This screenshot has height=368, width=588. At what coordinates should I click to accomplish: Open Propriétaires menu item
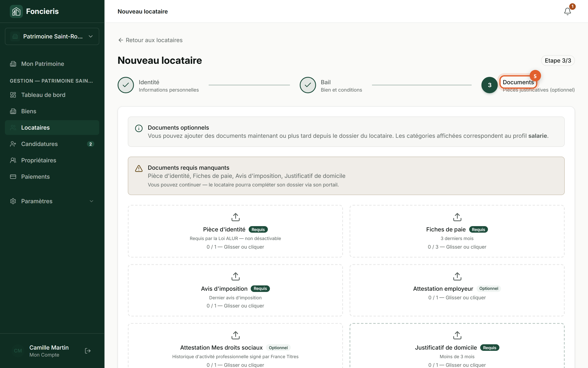click(x=52, y=160)
